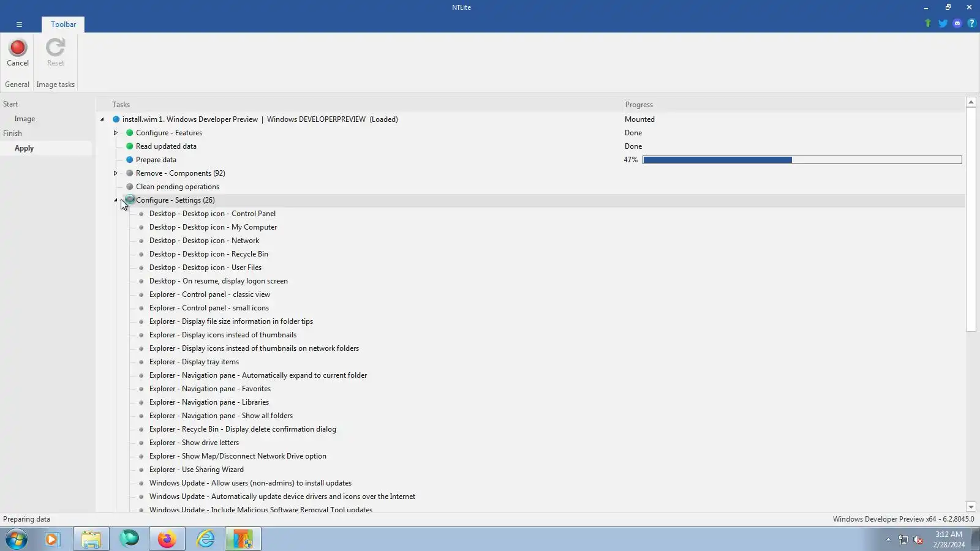Click green status icon beside Read updated data
Viewport: 980px width, 551px height.
129,146
